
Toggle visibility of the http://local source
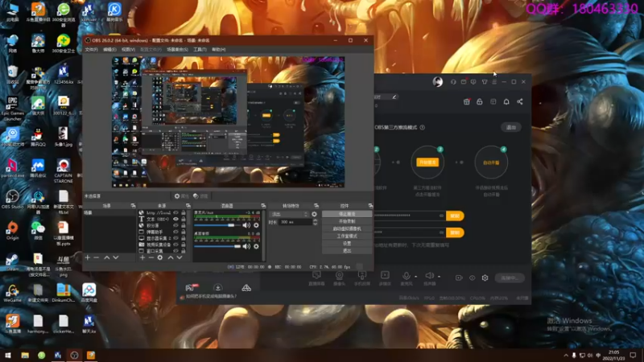point(175,212)
